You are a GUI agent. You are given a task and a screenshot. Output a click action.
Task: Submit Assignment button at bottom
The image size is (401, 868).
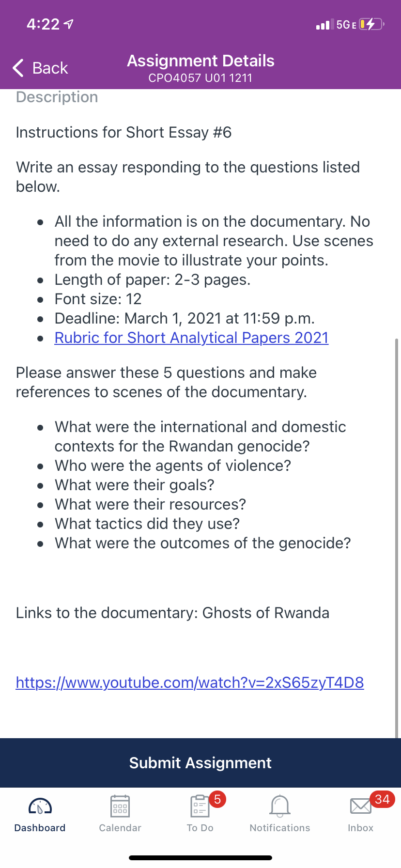[x=200, y=763]
